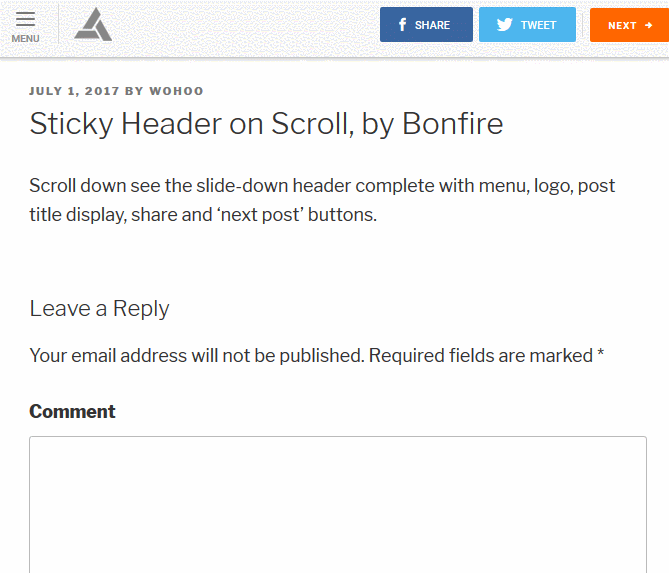The image size is (669, 573).
Task: Tweet post using the TWEET text
Action: click(538, 25)
